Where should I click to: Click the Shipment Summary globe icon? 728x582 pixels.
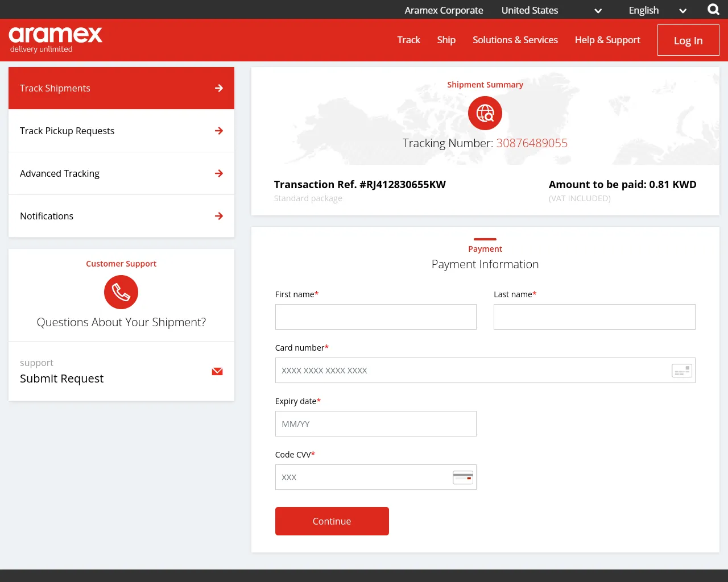click(485, 113)
